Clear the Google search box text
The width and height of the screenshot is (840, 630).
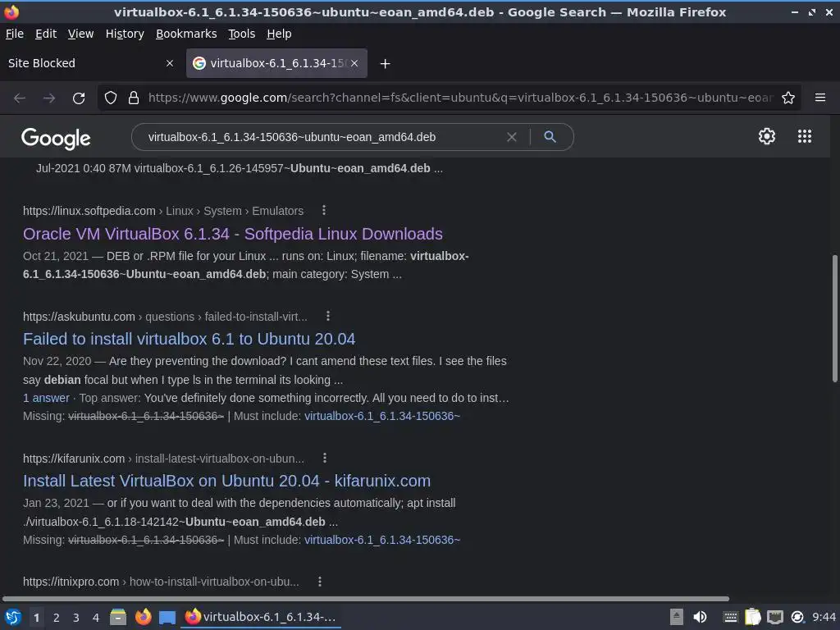pos(512,137)
